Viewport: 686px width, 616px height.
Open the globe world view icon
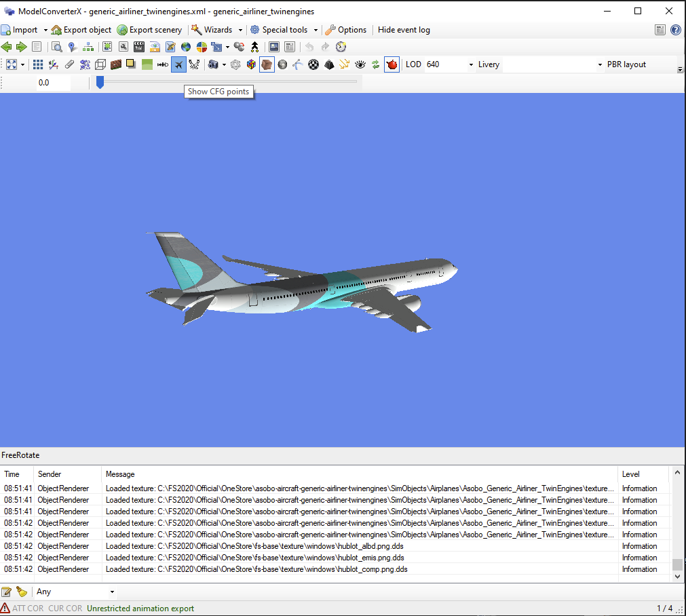(x=186, y=47)
